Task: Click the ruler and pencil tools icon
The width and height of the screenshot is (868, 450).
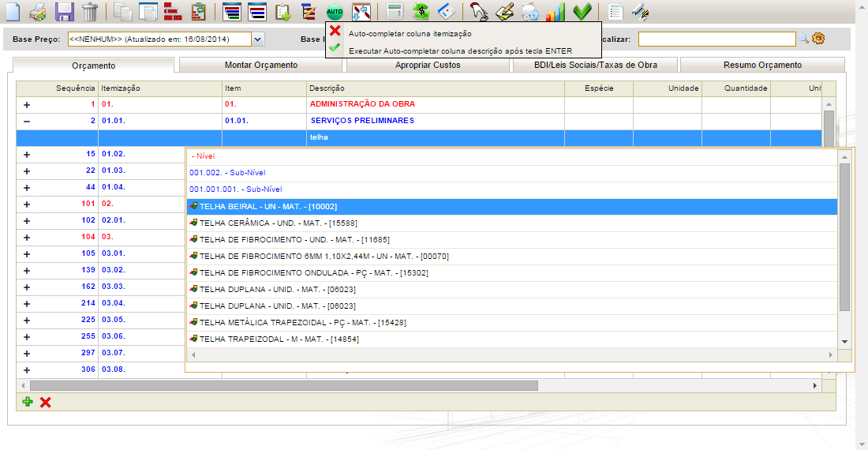Action: [641, 12]
